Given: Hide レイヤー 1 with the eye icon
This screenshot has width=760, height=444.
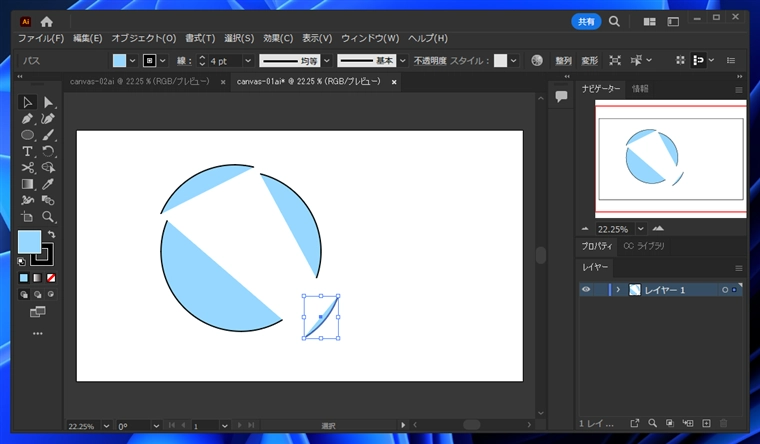Looking at the screenshot, I should 587,290.
